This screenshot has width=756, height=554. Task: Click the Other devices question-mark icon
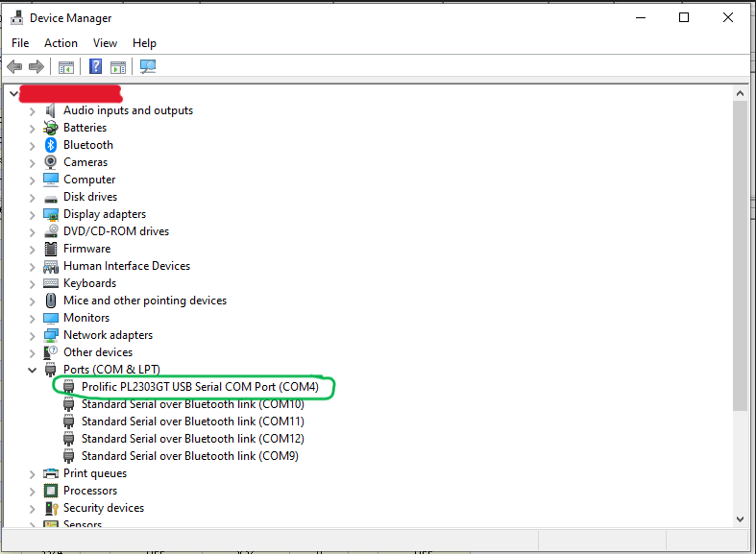(x=51, y=352)
